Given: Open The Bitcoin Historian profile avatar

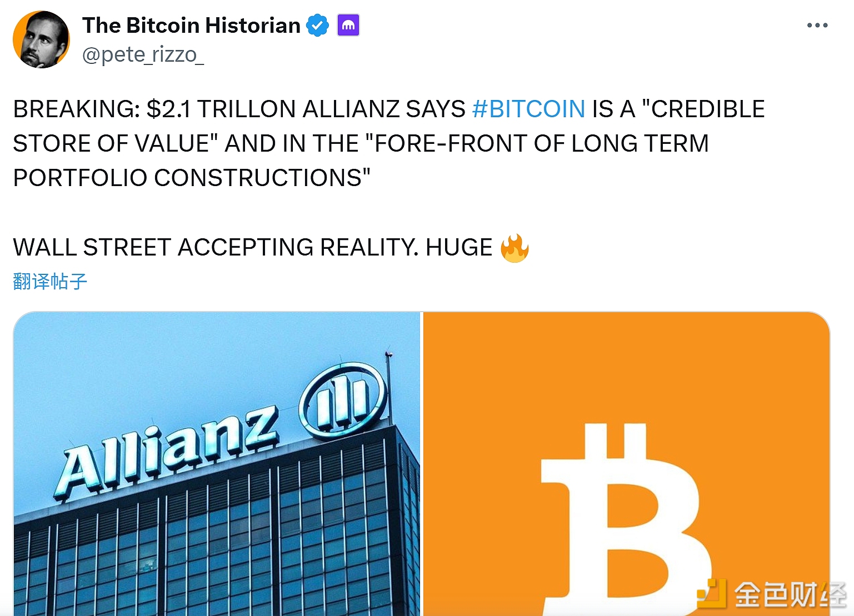Looking at the screenshot, I should pyautogui.click(x=41, y=39).
